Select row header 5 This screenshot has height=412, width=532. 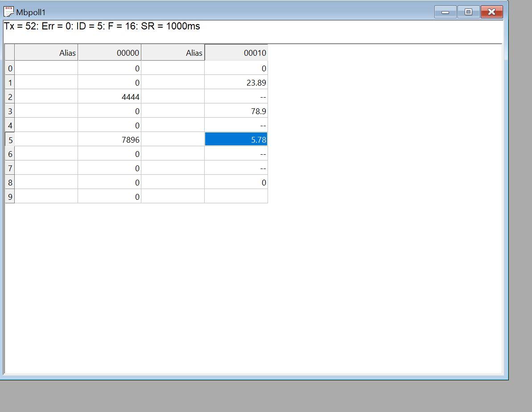click(9, 140)
